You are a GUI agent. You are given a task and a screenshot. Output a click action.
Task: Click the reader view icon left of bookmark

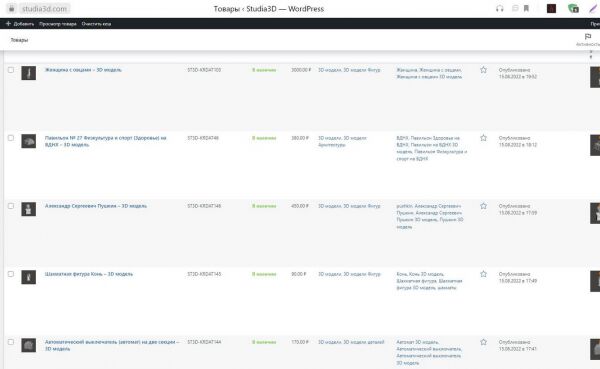click(515, 8)
